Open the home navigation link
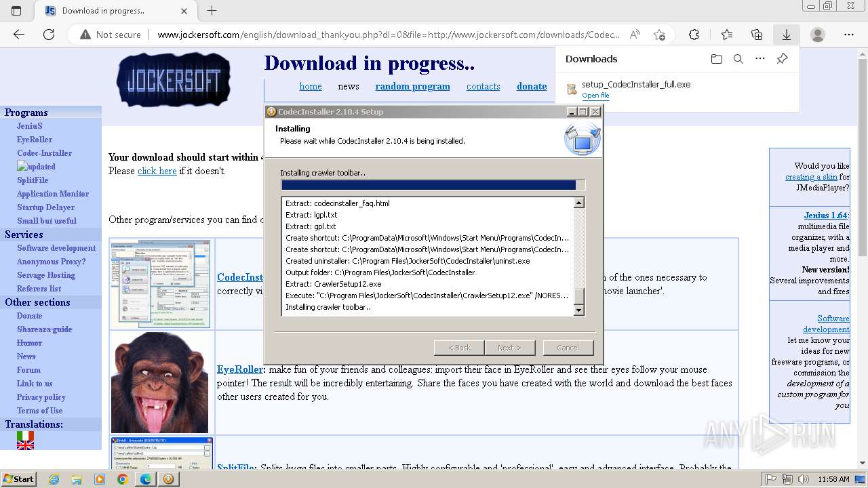 tap(311, 86)
